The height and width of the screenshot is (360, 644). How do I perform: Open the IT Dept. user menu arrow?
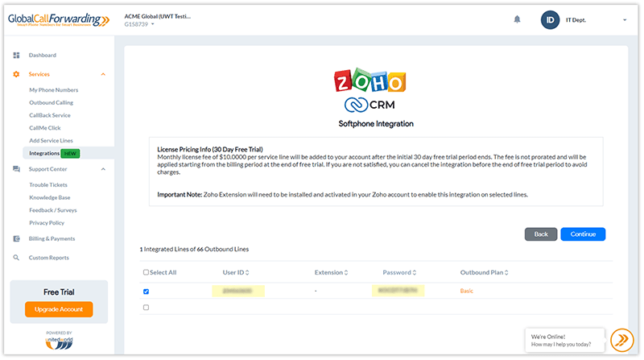tap(625, 19)
